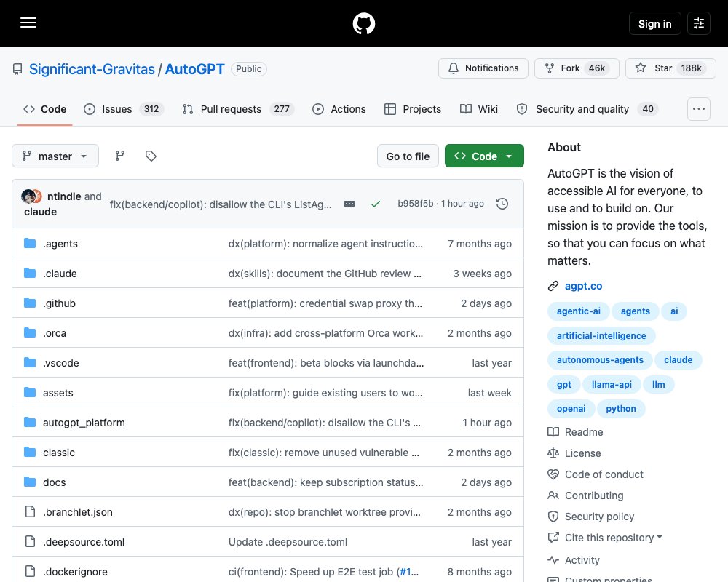Click the Go to file button

pos(408,156)
